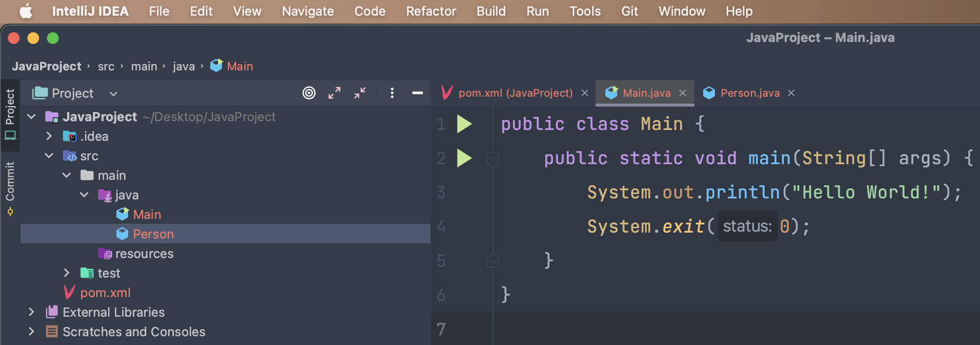Click the Collapse All icon in Project panel
The height and width of the screenshot is (345, 980).
coord(360,93)
